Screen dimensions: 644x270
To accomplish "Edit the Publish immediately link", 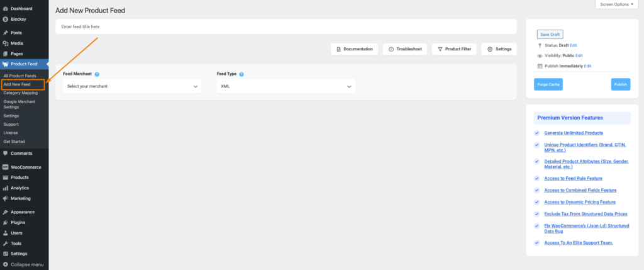I will coord(588,65).
